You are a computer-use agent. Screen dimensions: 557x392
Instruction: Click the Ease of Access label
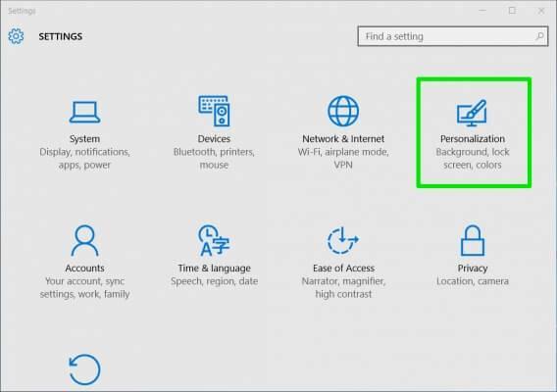pyautogui.click(x=343, y=269)
